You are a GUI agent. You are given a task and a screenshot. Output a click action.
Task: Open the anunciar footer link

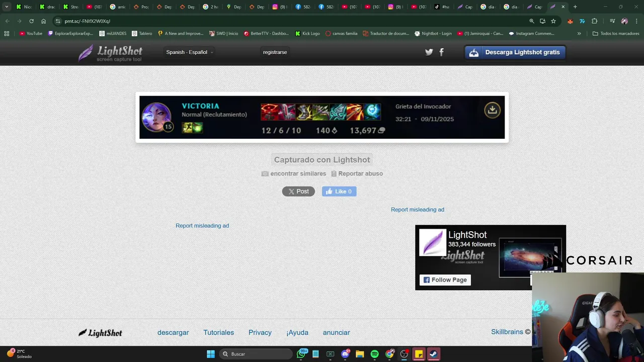[337, 332]
